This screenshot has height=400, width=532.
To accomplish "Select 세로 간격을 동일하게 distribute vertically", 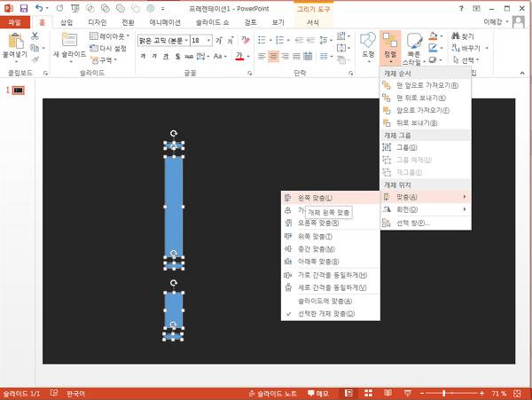I will [331, 287].
